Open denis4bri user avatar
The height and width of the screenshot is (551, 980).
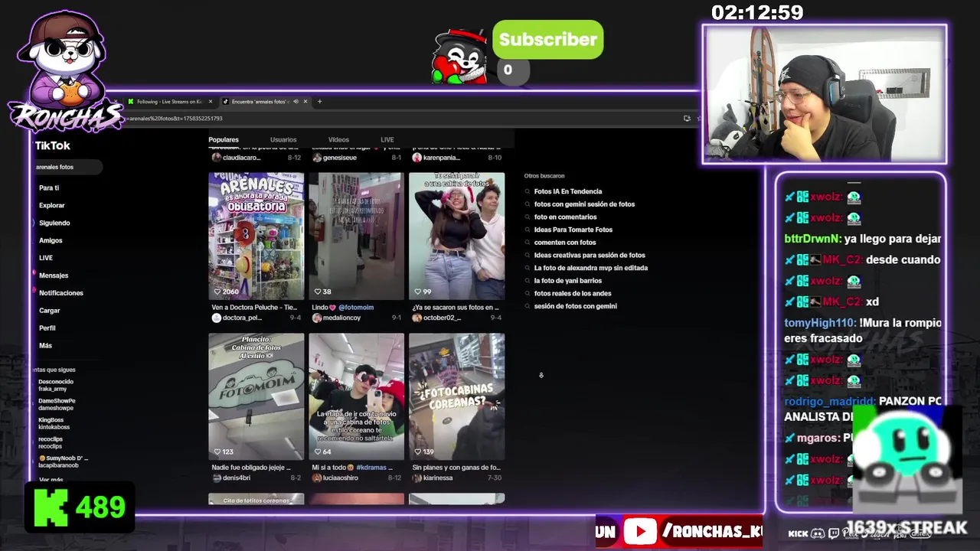click(x=217, y=478)
